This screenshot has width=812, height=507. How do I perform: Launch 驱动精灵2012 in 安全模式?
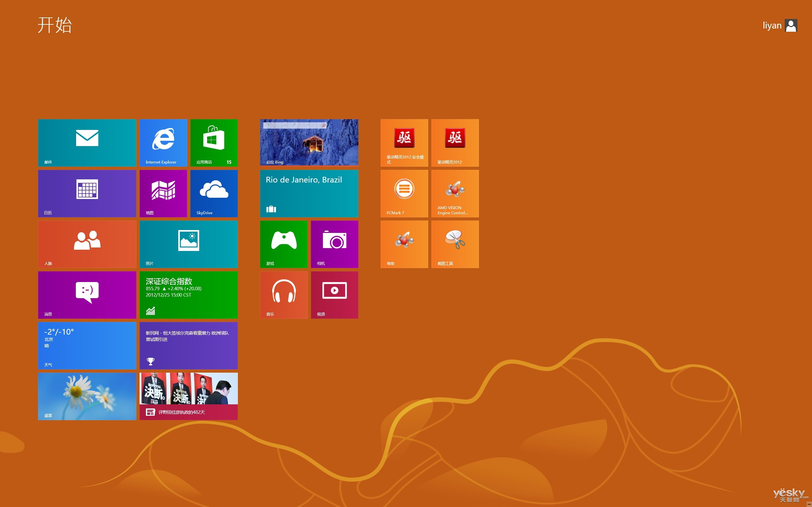(404, 142)
